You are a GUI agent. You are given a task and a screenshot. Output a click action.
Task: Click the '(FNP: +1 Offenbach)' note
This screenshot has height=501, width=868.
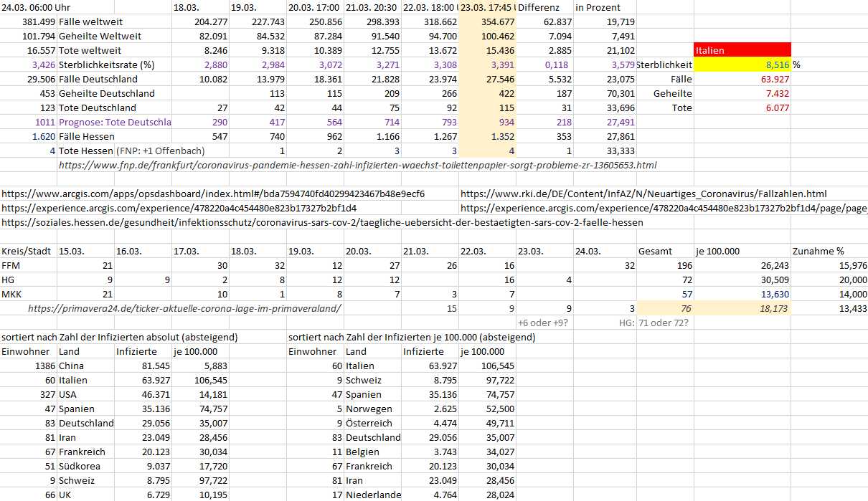[161, 151]
